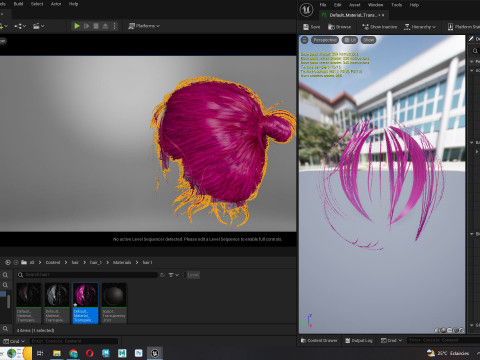
Task: Select the pink hair material thumbnail
Action: [85, 303]
